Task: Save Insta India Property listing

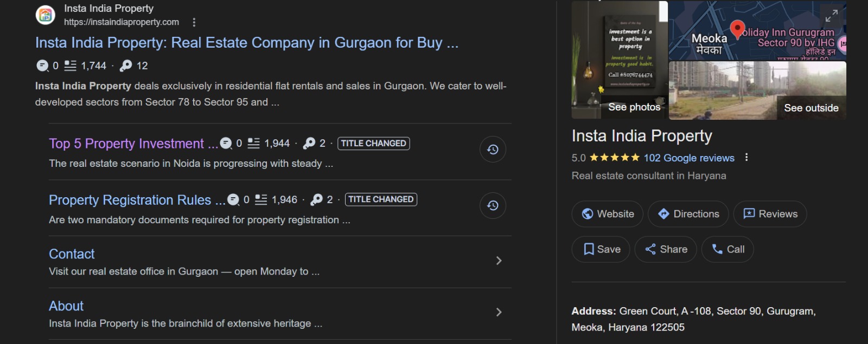Action: (601, 249)
